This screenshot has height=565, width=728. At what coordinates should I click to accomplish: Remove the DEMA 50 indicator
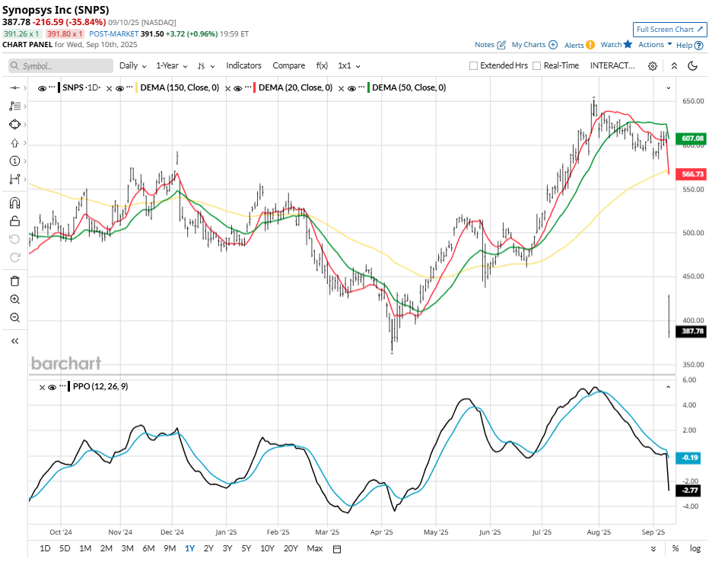(342, 88)
